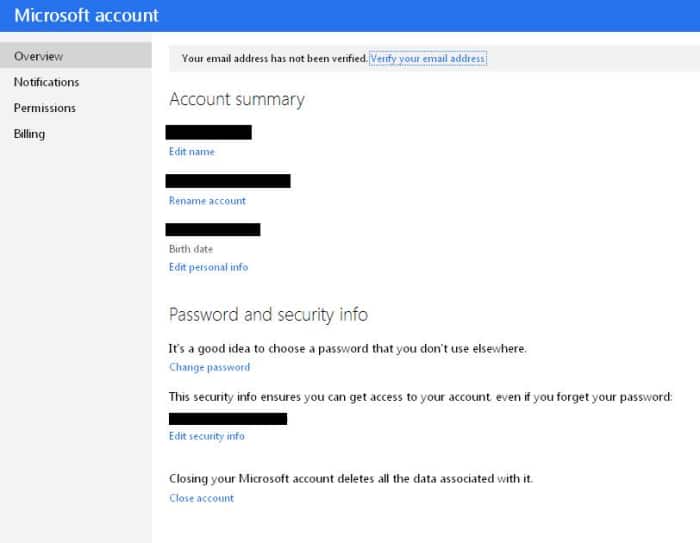The width and height of the screenshot is (700, 543).
Task: Click the Verify your email address link
Action: tap(428, 58)
